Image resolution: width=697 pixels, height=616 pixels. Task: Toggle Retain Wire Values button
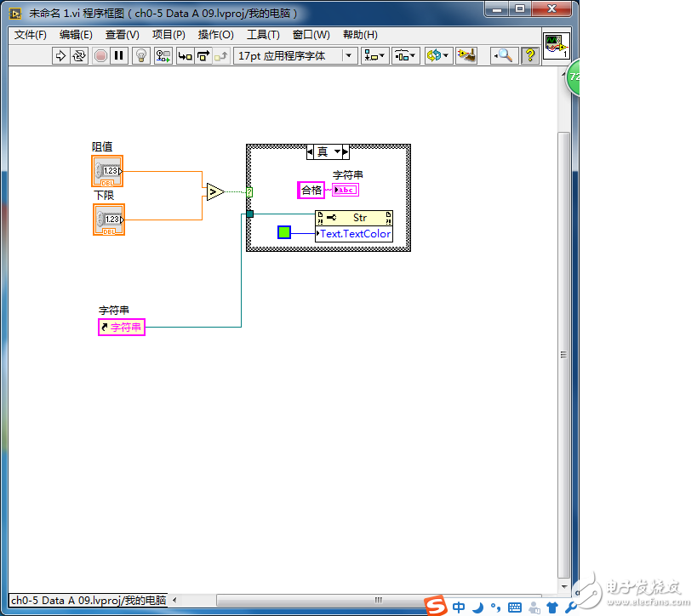(x=163, y=56)
